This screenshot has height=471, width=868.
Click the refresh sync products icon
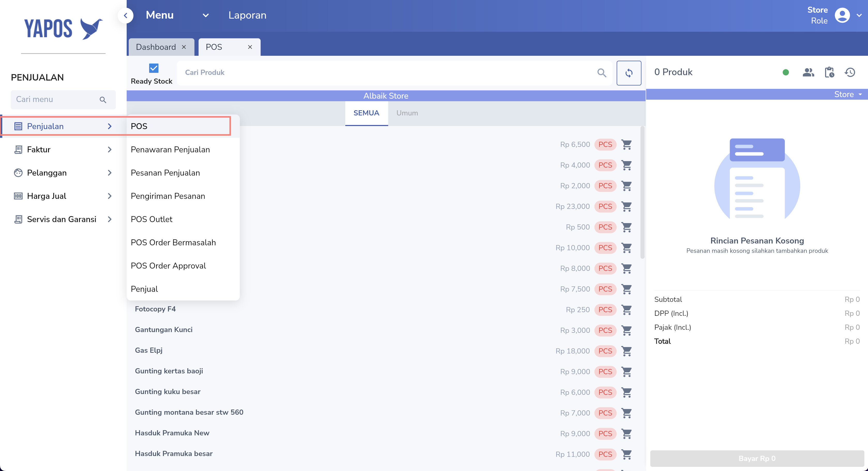point(628,73)
